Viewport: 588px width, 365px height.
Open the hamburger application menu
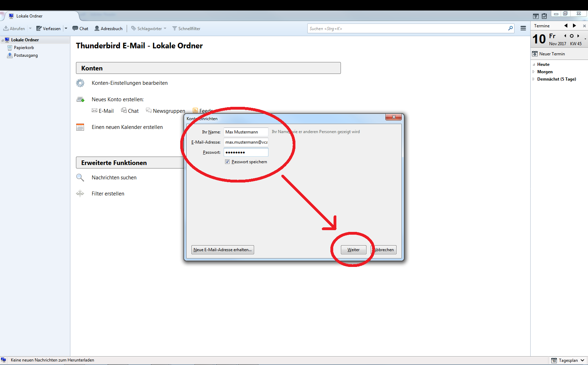523,28
